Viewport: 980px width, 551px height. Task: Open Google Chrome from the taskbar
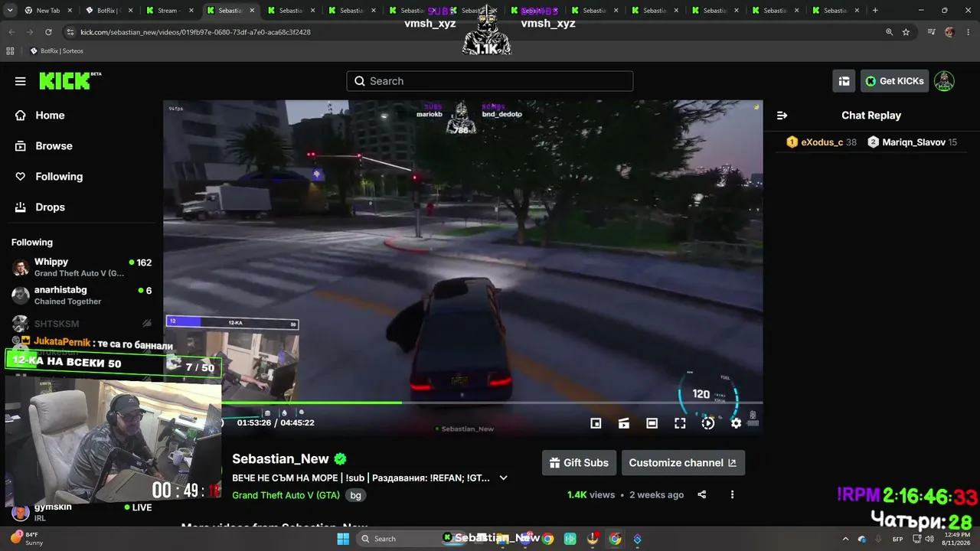[x=547, y=539]
